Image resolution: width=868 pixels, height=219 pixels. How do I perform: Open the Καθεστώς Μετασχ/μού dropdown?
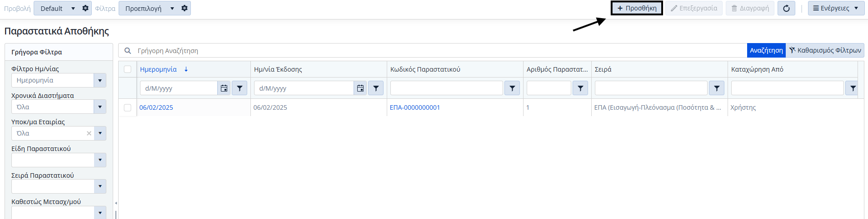click(x=100, y=212)
